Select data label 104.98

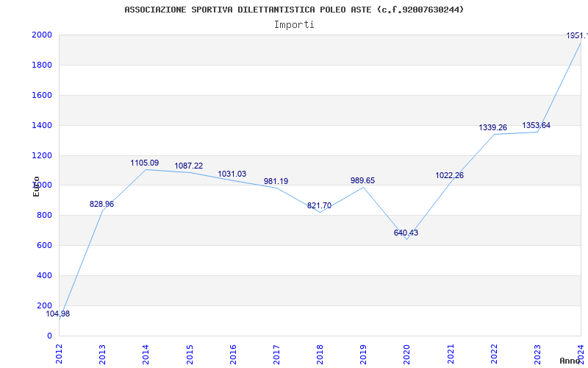[58, 314]
